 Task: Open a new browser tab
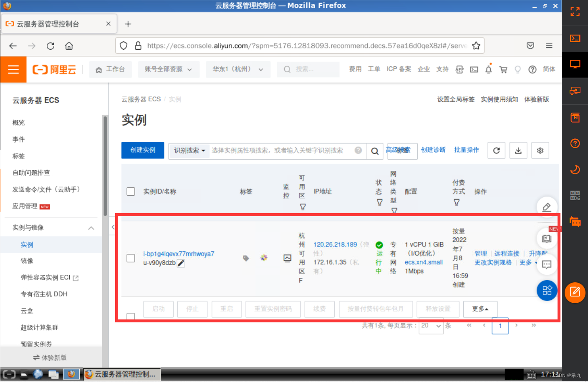tap(128, 24)
